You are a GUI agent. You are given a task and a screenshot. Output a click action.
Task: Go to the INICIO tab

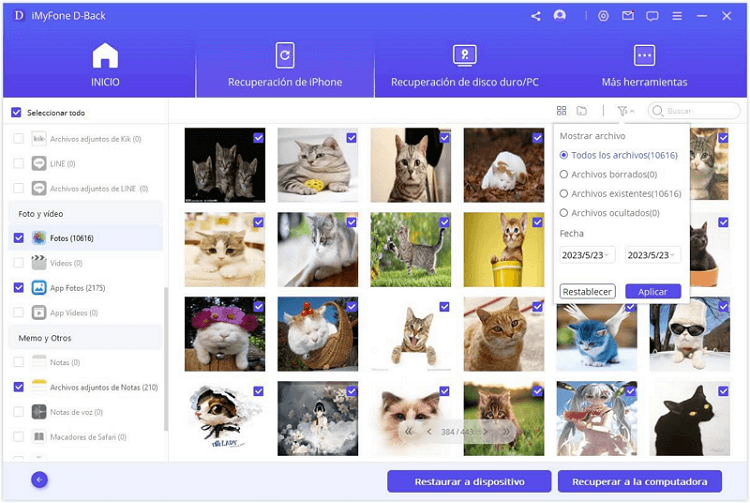tap(105, 66)
